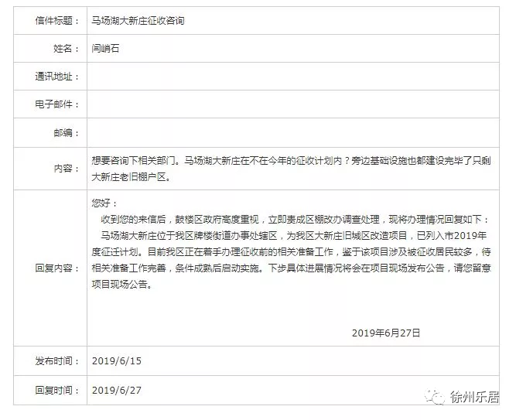Click the greeting 您好 in the reply
Viewport: 516px width, 420px height.
[x=104, y=203]
